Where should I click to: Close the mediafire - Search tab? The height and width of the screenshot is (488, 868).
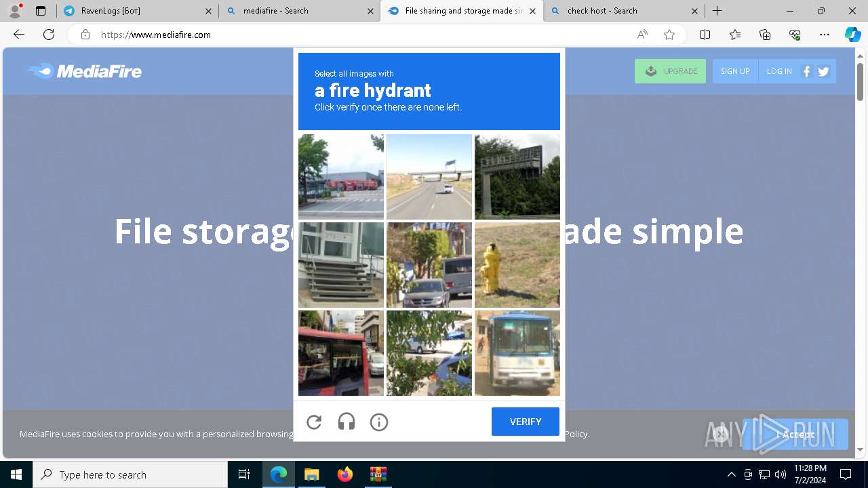point(370,11)
